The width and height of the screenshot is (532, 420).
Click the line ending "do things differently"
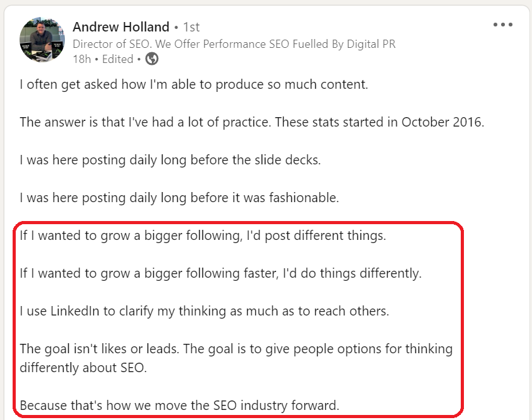point(220,273)
